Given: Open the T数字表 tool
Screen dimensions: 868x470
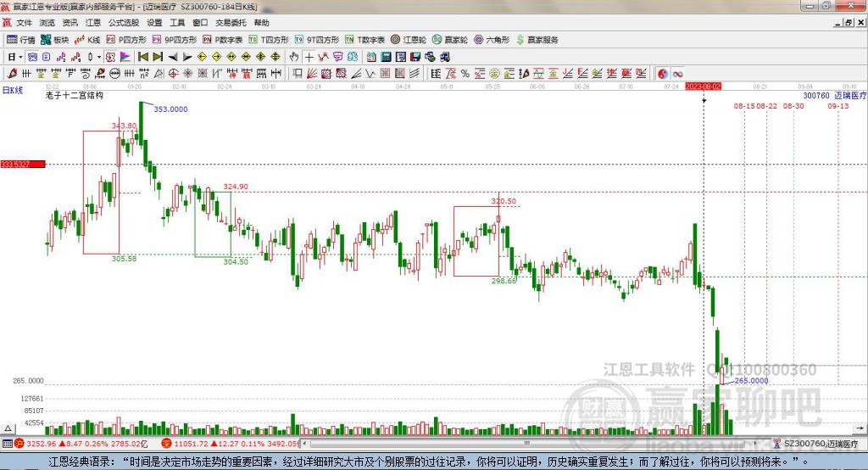Looking at the screenshot, I should coord(364,40).
